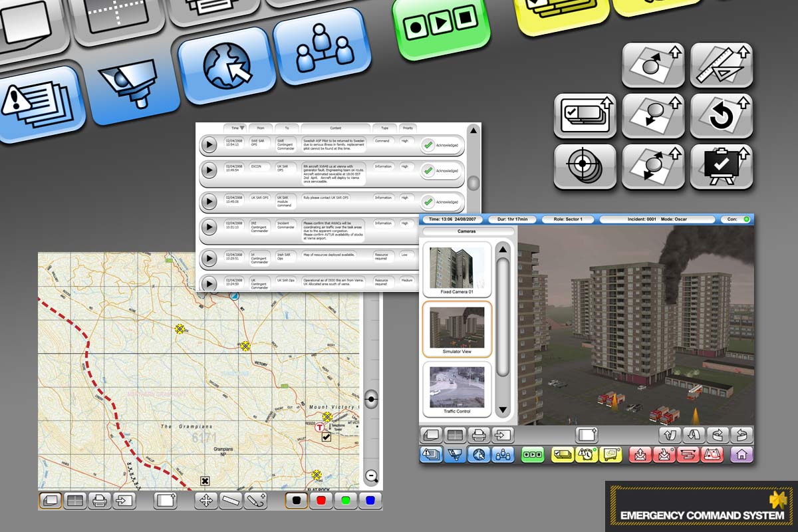Toggle Acknowledged check on EXCON message

pyautogui.click(x=429, y=171)
